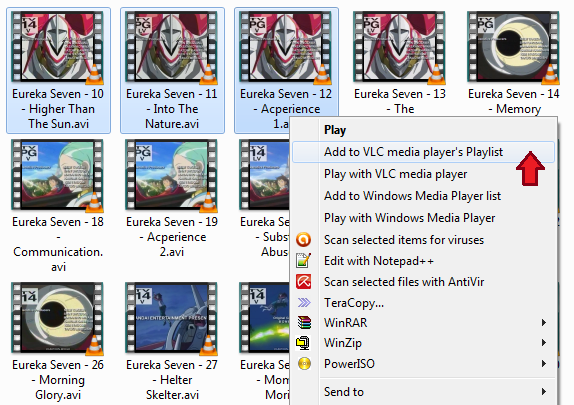Viewport: 574px width, 405px height.
Task: Select Eureka Seven - 27 video thumbnail
Action: pos(171,318)
